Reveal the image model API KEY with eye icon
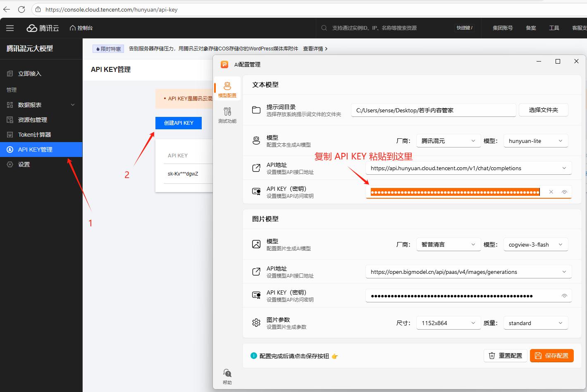 (x=565, y=296)
